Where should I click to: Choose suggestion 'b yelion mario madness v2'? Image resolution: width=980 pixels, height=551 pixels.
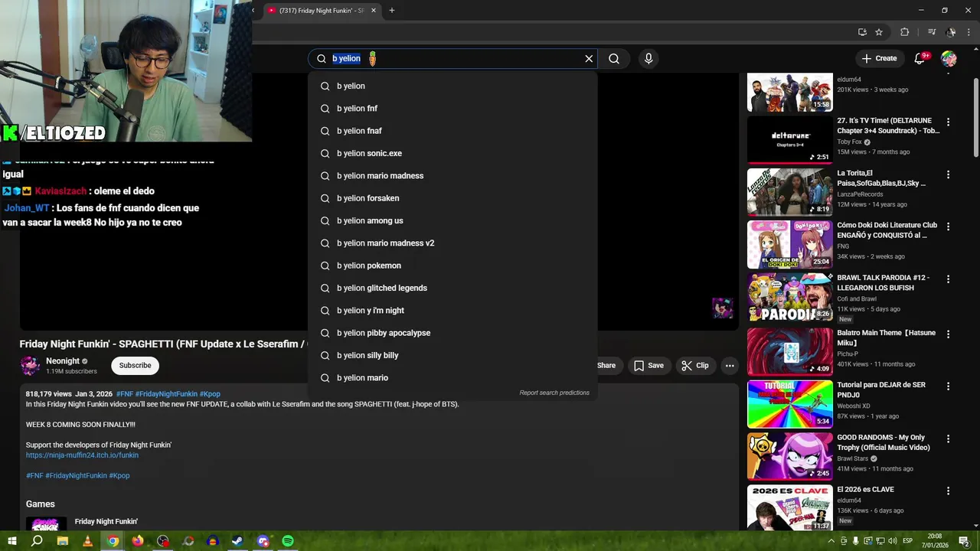[452, 243]
